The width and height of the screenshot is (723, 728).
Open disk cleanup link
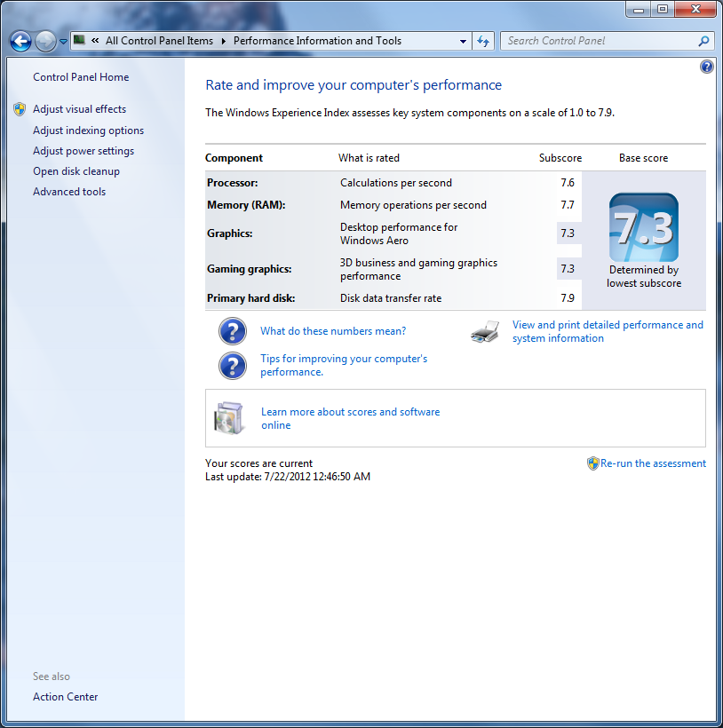coord(76,171)
